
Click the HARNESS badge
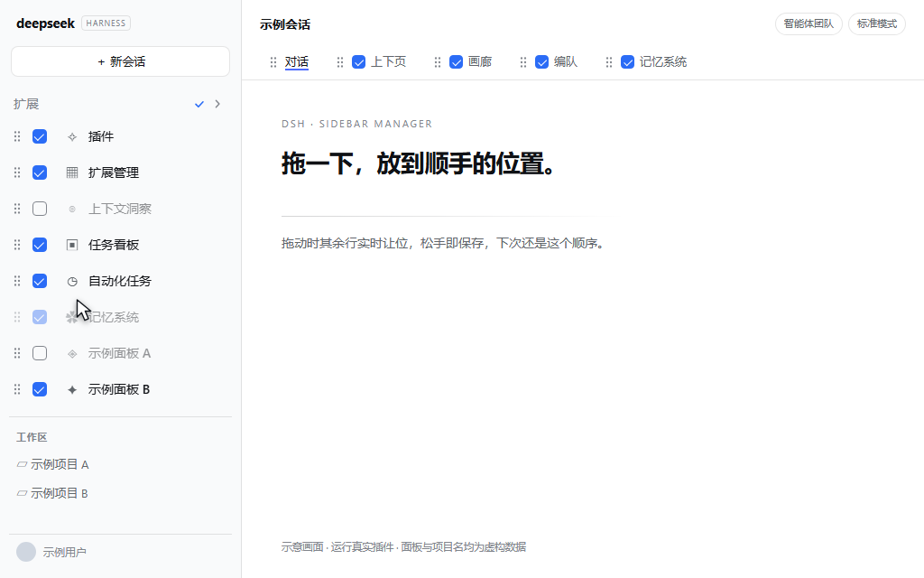[106, 23]
